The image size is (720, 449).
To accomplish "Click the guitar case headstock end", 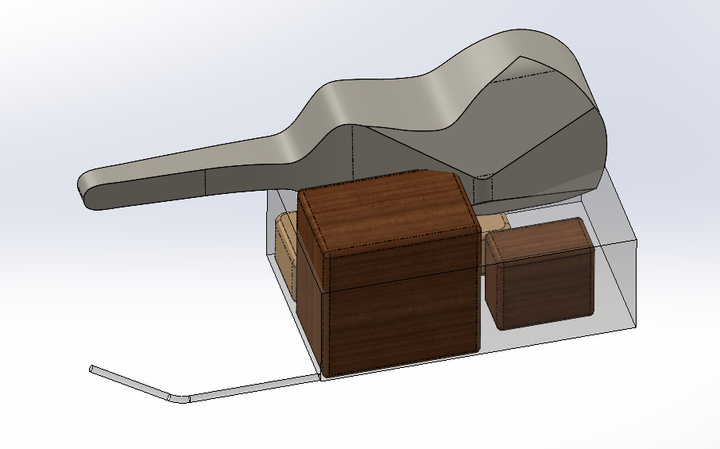I will click(92, 190).
